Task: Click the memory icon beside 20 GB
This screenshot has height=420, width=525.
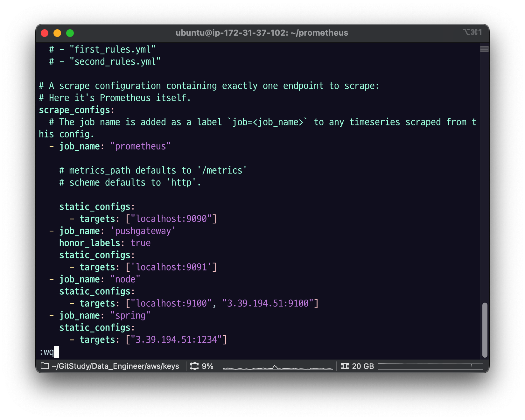Action: [345, 366]
